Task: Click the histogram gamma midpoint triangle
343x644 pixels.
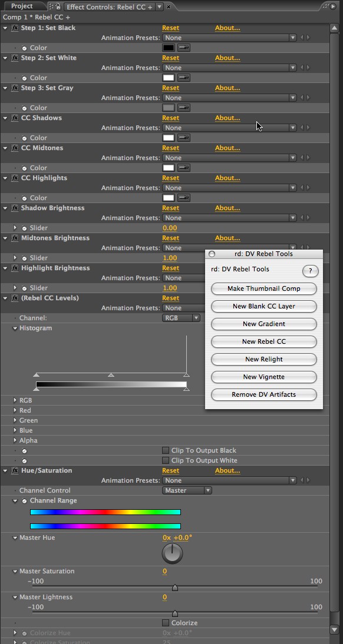Action: (111, 375)
